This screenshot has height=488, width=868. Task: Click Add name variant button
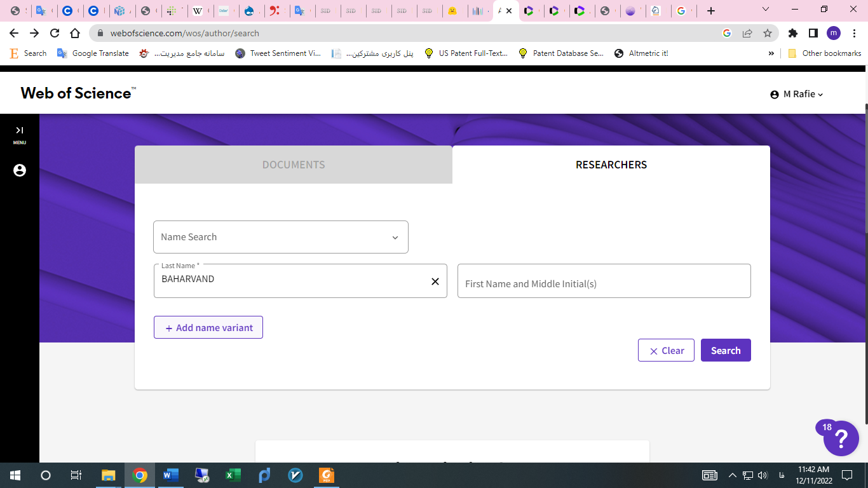point(208,328)
